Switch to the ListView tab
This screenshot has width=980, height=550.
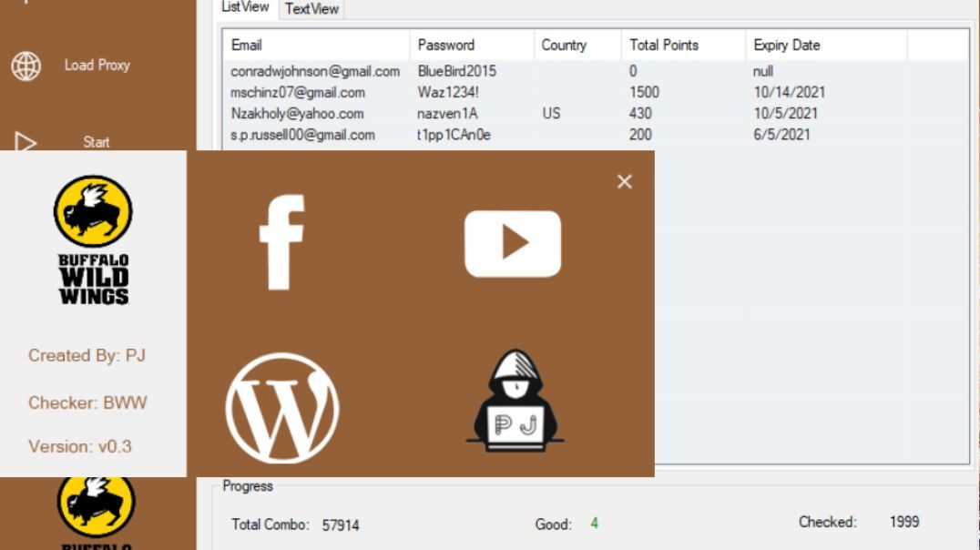pos(246,7)
